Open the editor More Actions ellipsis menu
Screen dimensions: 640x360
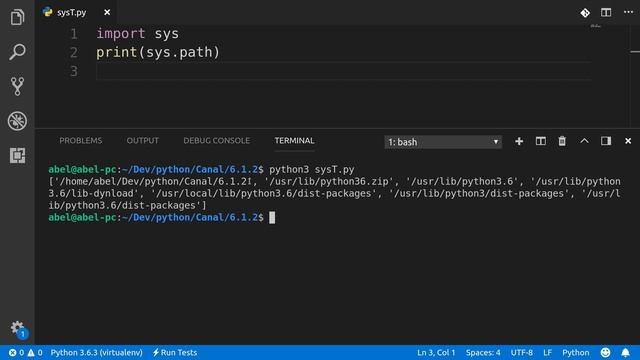click(x=629, y=12)
